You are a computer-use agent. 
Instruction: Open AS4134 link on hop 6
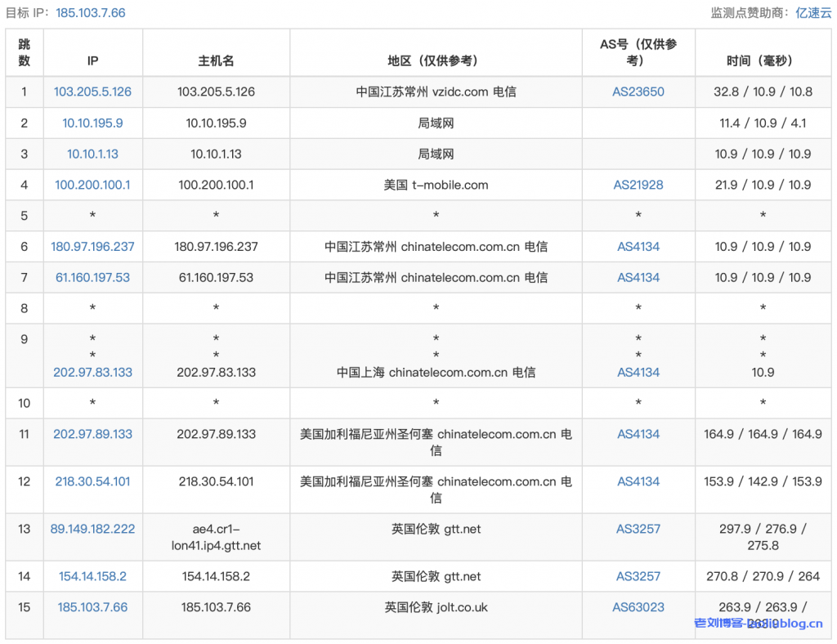point(638,246)
